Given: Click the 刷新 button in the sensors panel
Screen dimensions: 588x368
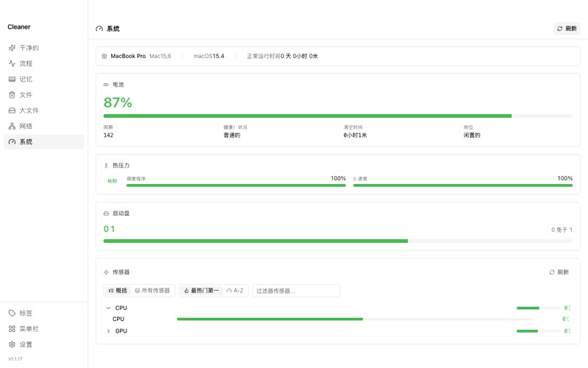Looking at the screenshot, I should pyautogui.click(x=559, y=272).
